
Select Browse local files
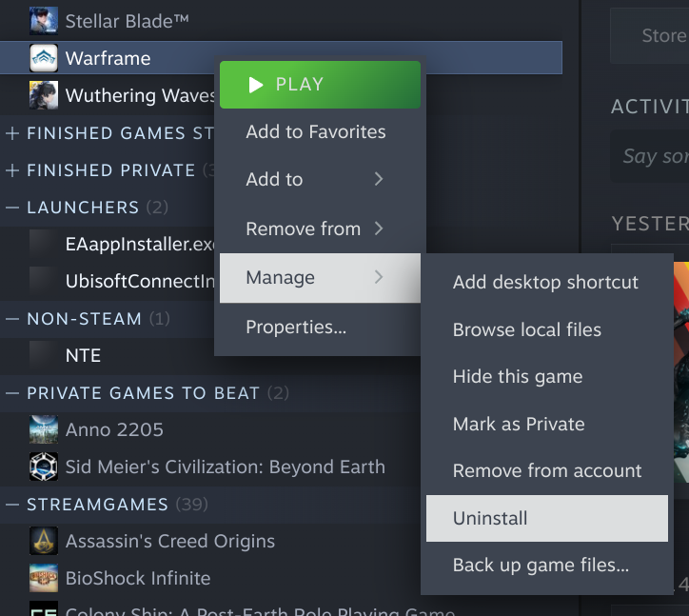(547, 329)
